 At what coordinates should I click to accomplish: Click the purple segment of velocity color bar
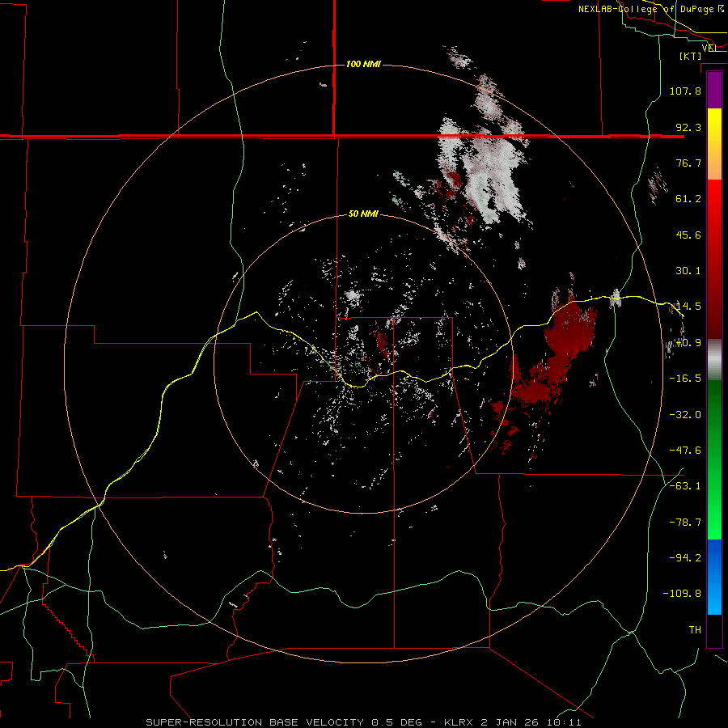point(714,90)
